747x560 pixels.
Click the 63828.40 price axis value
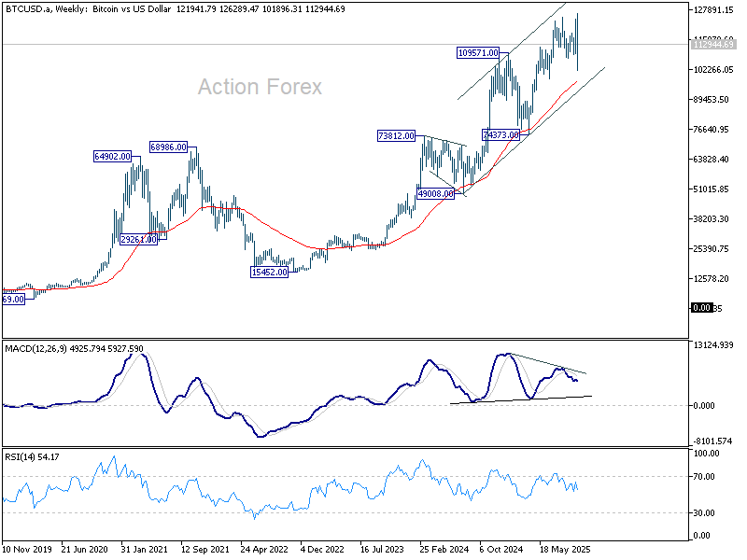[x=711, y=159]
